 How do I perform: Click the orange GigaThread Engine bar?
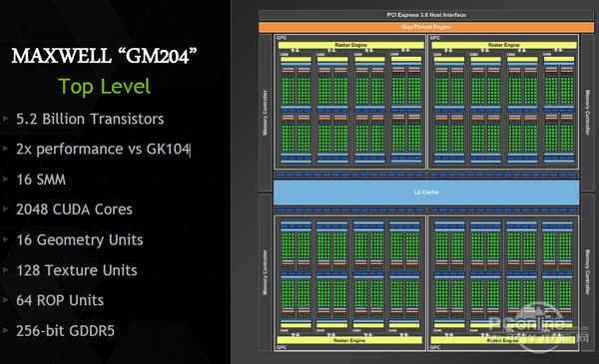tap(426, 27)
